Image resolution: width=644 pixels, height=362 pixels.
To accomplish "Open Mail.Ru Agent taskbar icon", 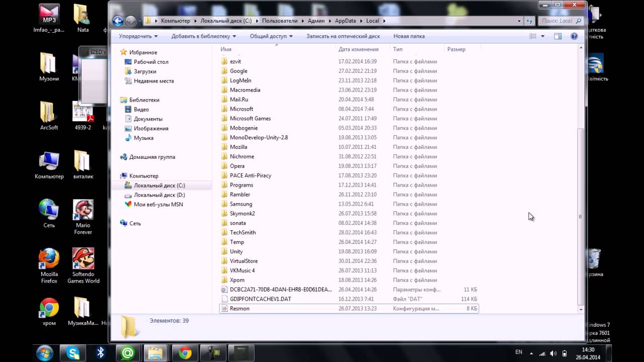I will pyautogui.click(x=128, y=353).
